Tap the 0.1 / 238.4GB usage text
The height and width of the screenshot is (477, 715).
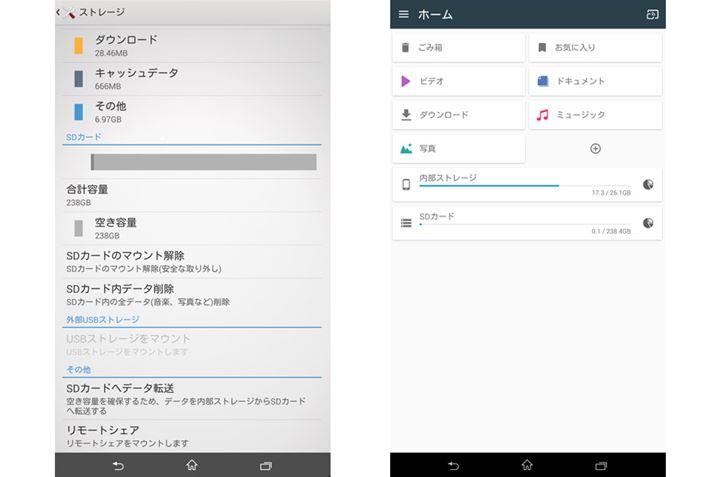[611, 232]
